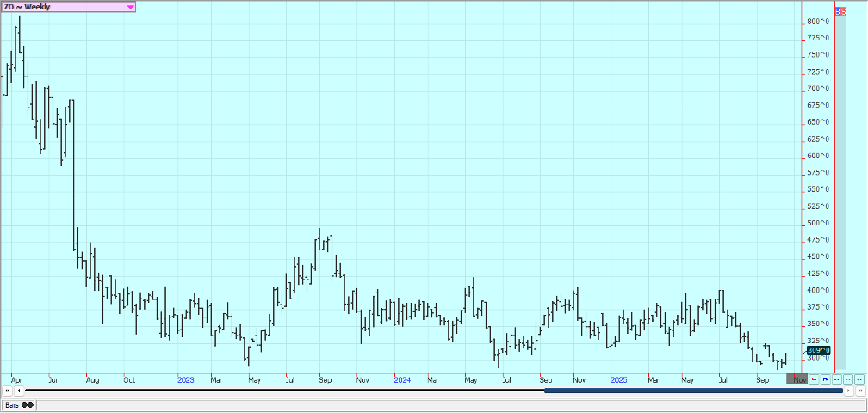Click the green dash chart tool icon
The image size is (868, 413).
point(848,379)
